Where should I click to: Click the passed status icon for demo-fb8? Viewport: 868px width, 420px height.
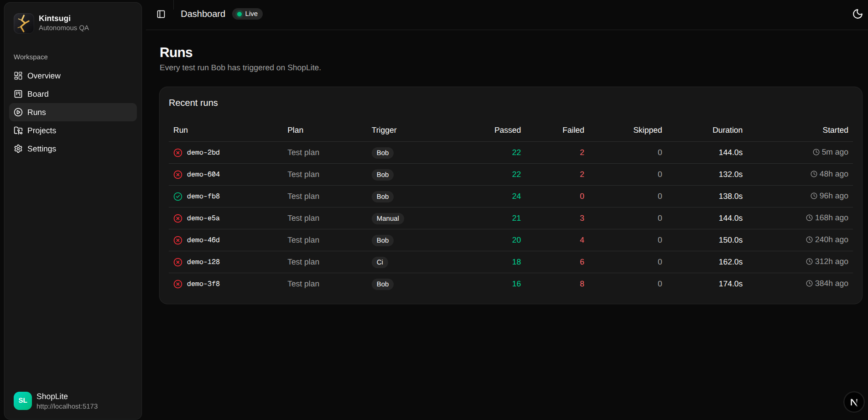pyautogui.click(x=178, y=197)
